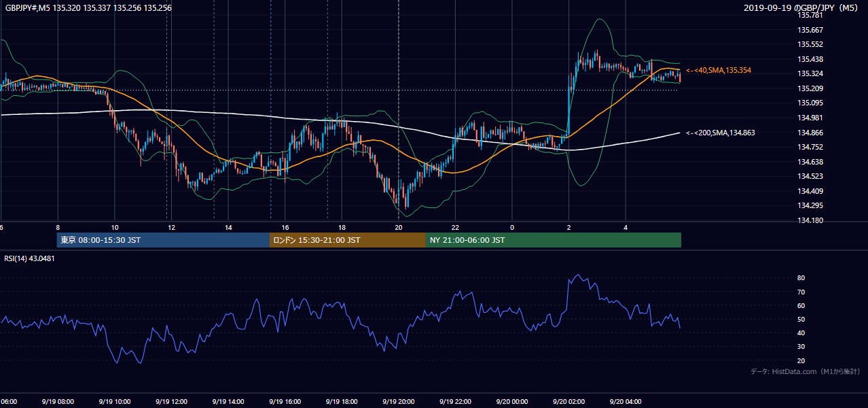Click the 135.324 price axis label
Image resolution: width=868 pixels, height=408 pixels.
point(810,73)
